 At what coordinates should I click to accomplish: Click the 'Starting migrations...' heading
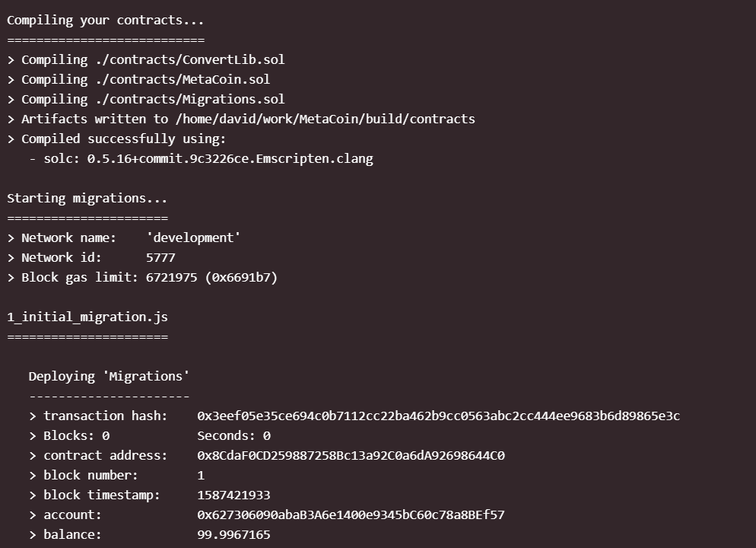click(87, 198)
